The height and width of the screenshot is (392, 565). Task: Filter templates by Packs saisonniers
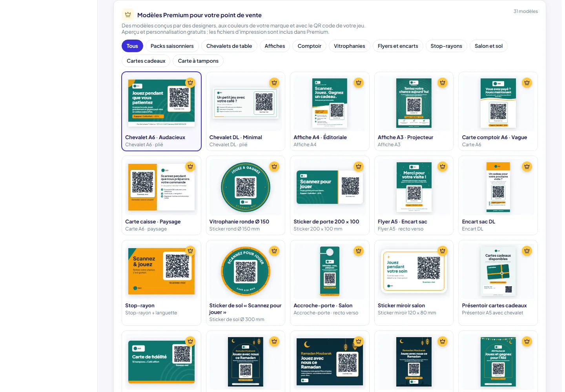coord(172,46)
